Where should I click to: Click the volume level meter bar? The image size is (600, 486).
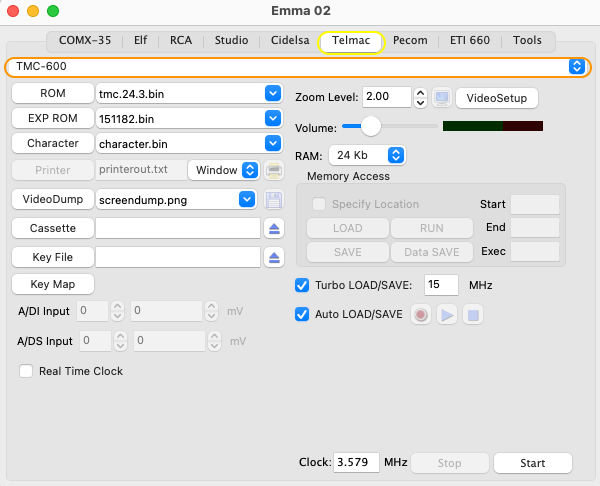493,126
